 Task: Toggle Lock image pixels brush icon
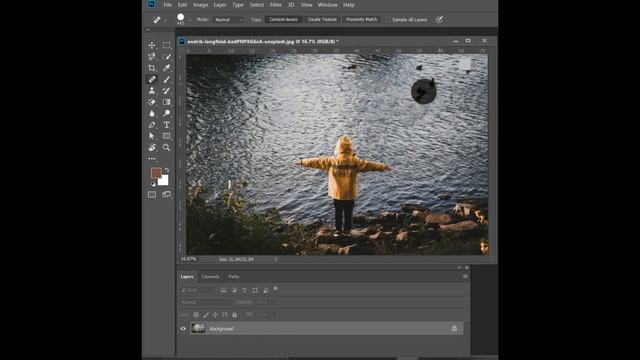(206, 315)
